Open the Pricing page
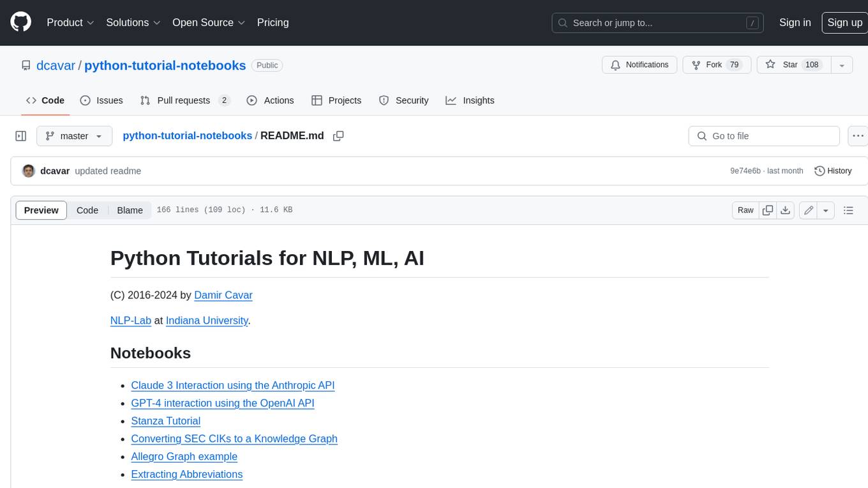Screen dimensions: 868x488 [273, 22]
